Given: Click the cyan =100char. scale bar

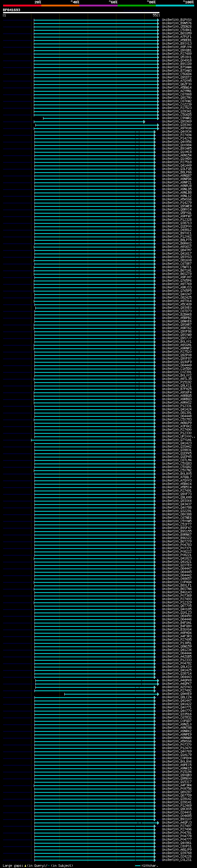Looking at the screenshot, I should coord(137,866).
